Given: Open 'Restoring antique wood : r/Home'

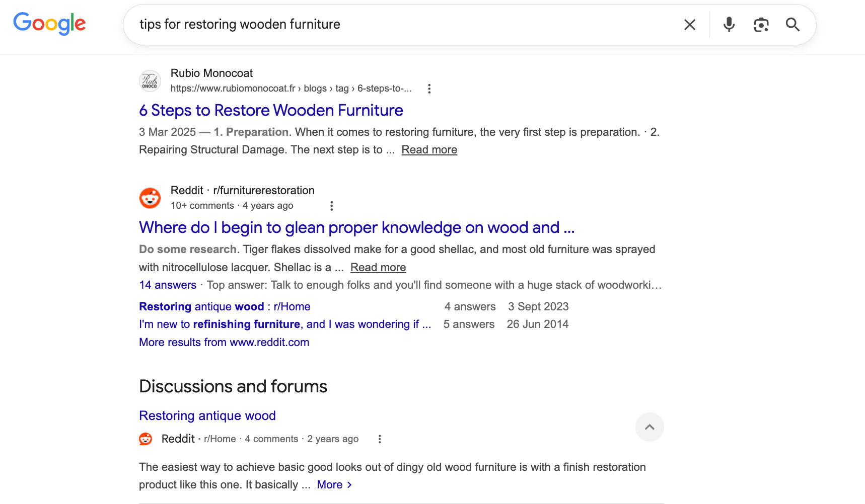Looking at the screenshot, I should click(x=224, y=306).
